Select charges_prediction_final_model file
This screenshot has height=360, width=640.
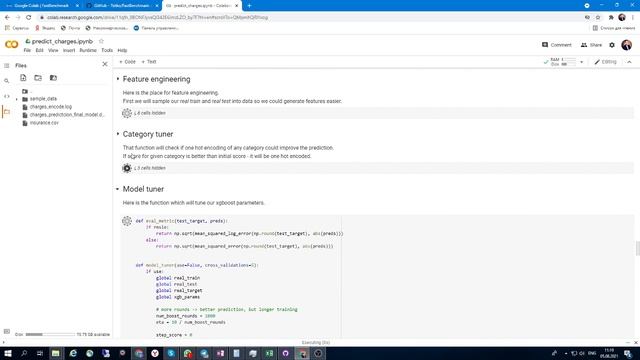click(x=67, y=115)
